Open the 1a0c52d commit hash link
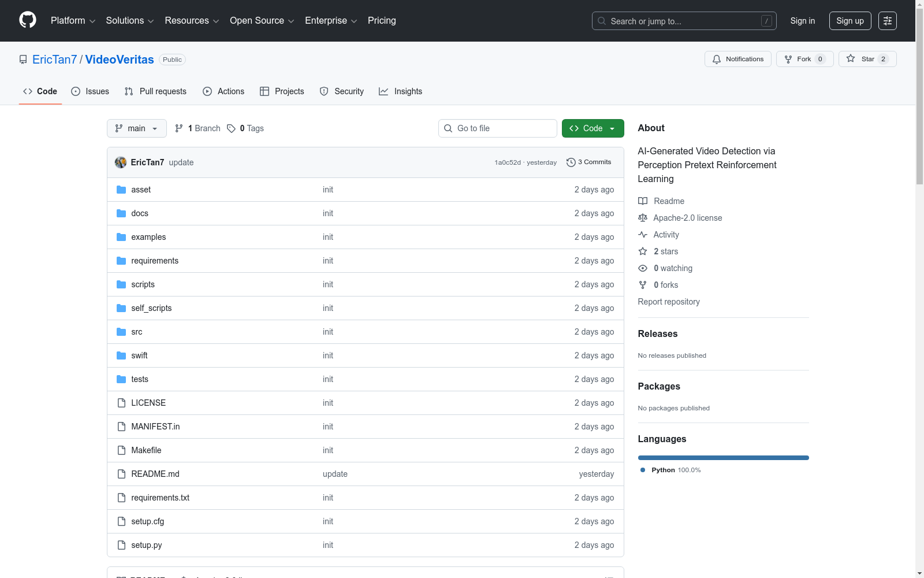The image size is (924, 578). [x=508, y=162]
